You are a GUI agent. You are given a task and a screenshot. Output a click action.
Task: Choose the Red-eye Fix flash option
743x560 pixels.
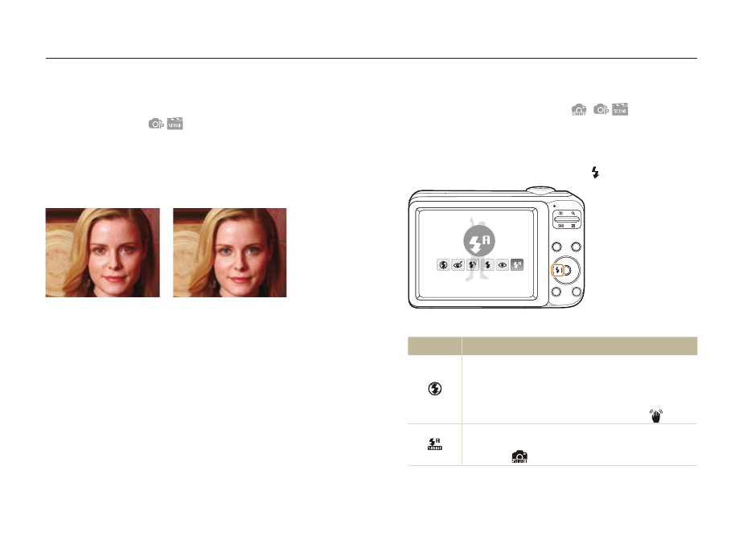pos(458,265)
